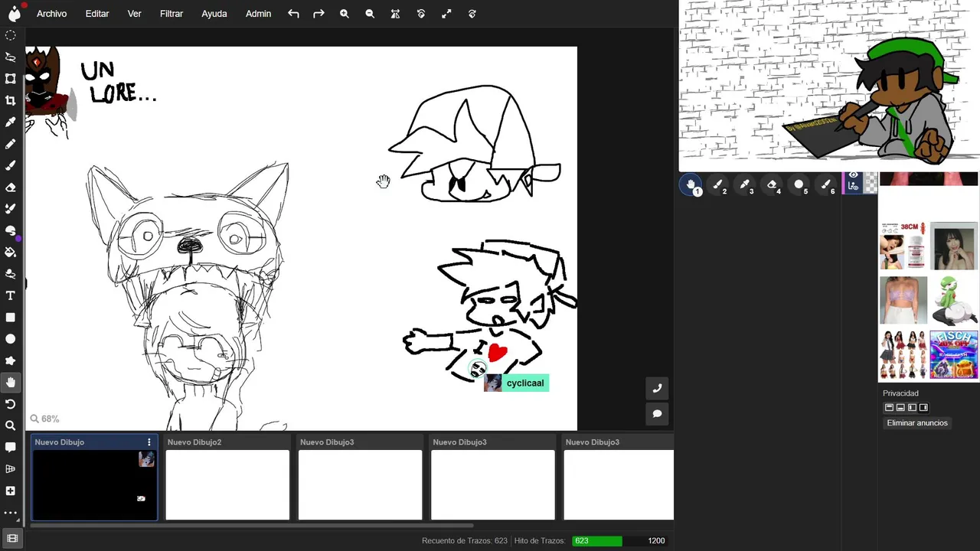Open the 68% zoom level control
The image size is (980, 551).
[x=44, y=419]
